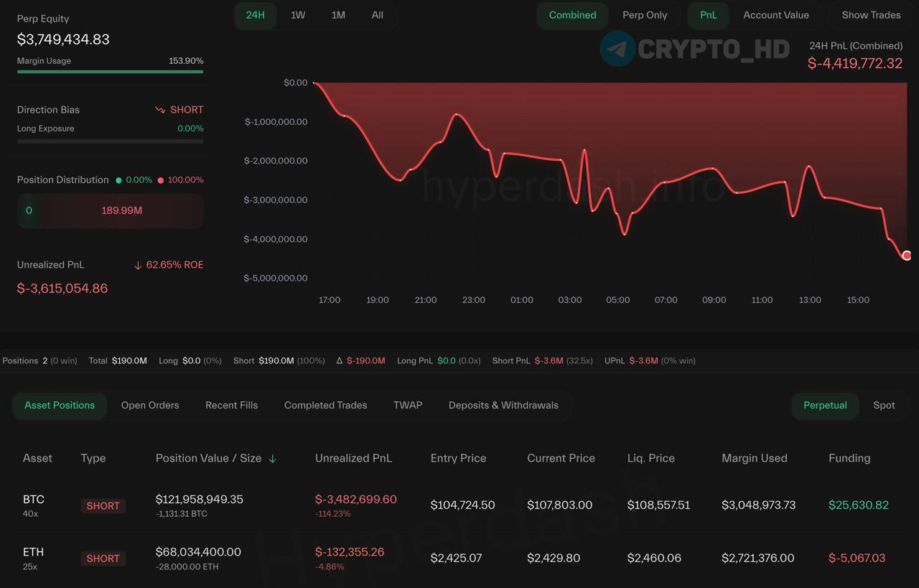This screenshot has height=588, width=919.
Task: Click BTC funding value $25,630.82
Action: tap(859, 505)
